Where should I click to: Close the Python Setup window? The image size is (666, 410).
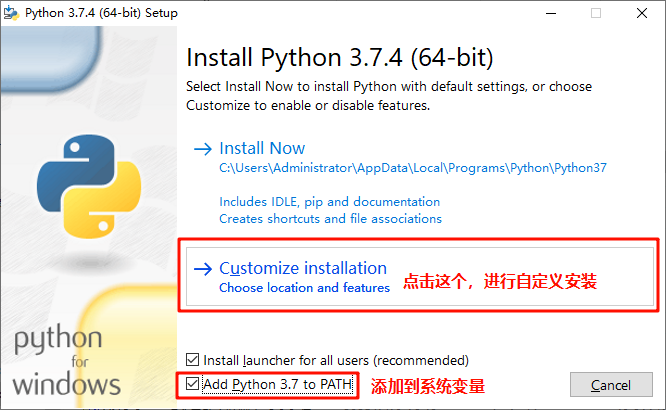tap(642, 14)
